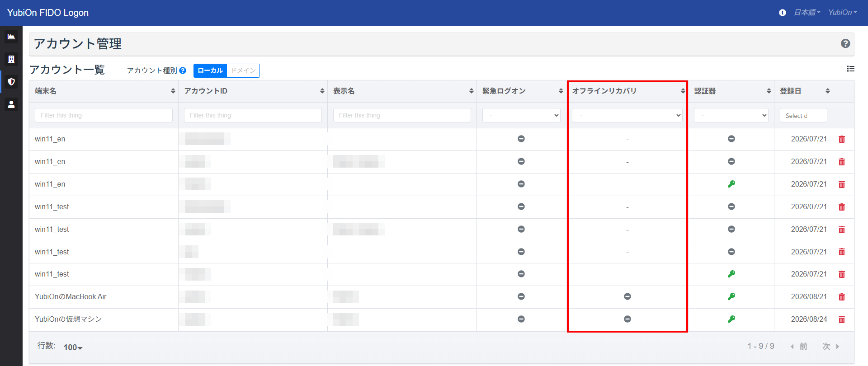Switch account type to ローカル
The image size is (868, 366).
[x=210, y=70]
